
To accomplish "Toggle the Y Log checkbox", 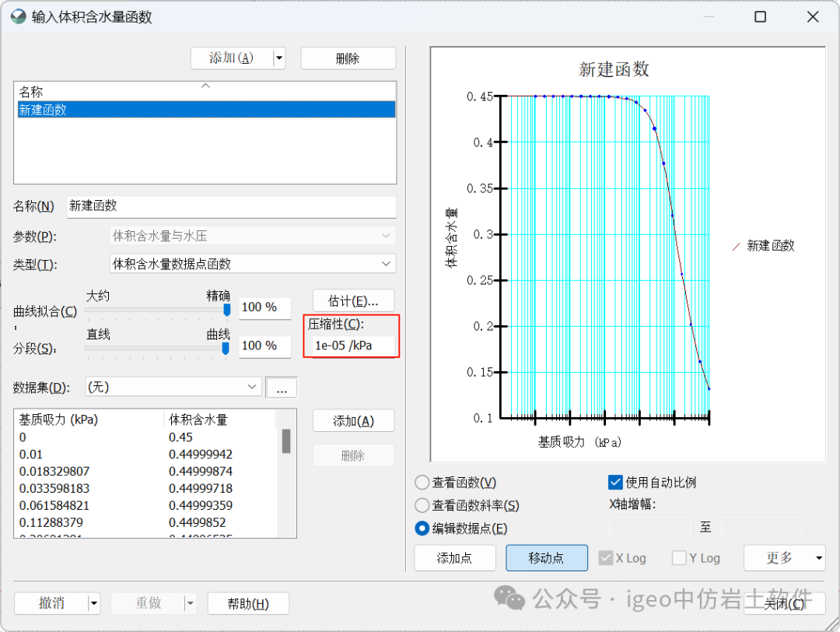I will 679,558.
